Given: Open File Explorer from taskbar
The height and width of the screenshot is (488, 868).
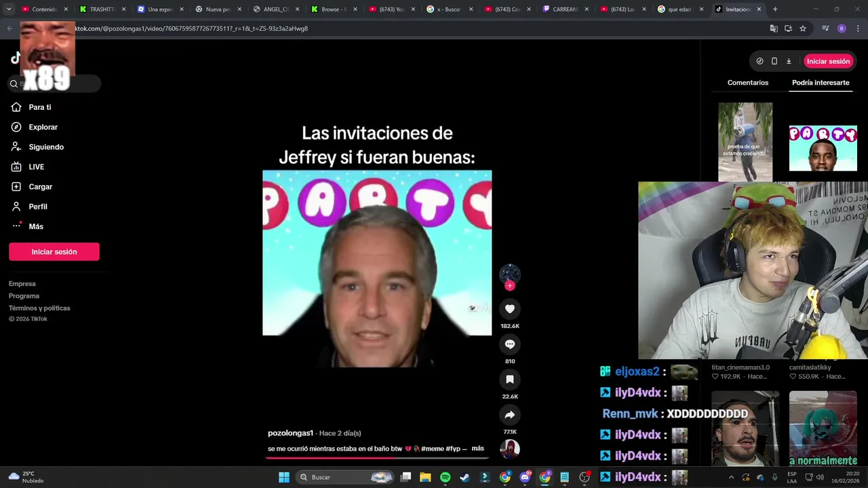Looking at the screenshot, I should 425,477.
